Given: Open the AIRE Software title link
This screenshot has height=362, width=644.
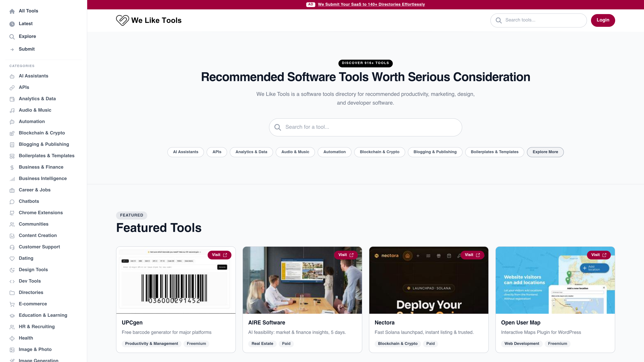Looking at the screenshot, I should [x=266, y=323].
